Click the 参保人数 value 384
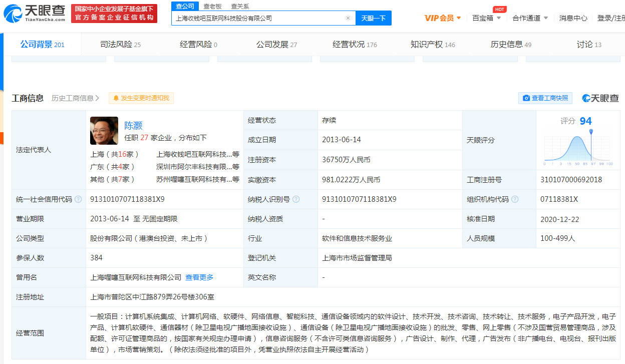Screen dimensions: 625x364 tap(96, 258)
